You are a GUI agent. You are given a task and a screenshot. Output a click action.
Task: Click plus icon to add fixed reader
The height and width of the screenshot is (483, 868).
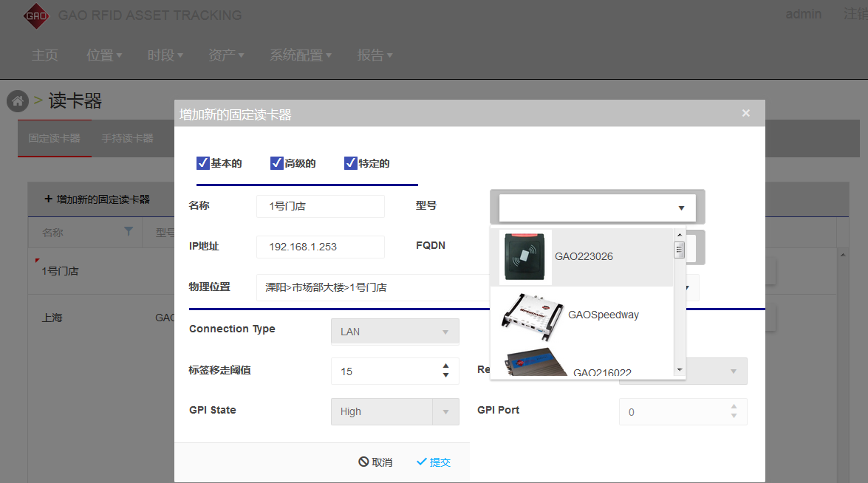tap(49, 199)
